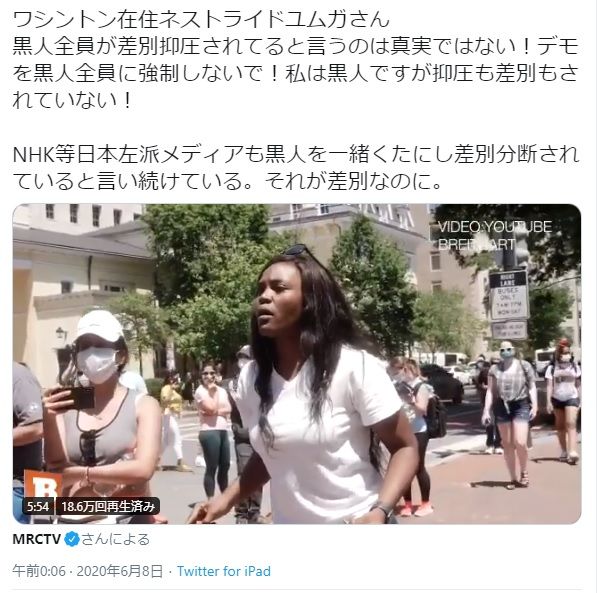Click the 18.6万回再生済み view count badge
Image resolution: width=597 pixels, height=593 pixels.
(x=108, y=507)
